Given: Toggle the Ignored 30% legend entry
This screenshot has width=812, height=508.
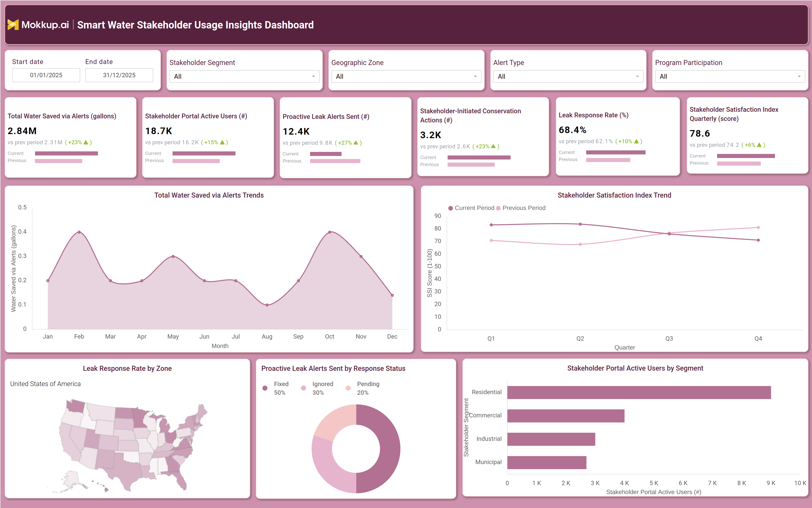Looking at the screenshot, I should 317,388.
